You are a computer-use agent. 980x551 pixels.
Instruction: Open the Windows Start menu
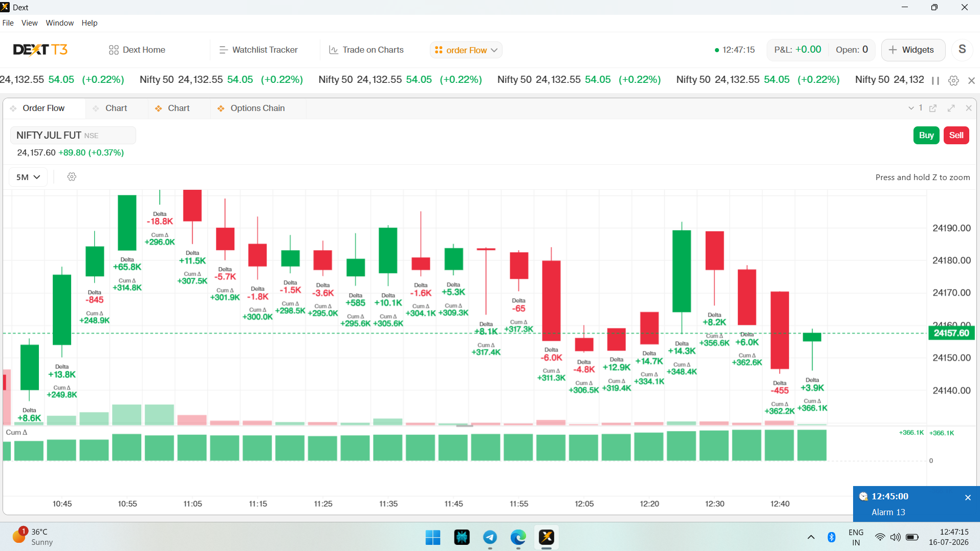coord(433,537)
